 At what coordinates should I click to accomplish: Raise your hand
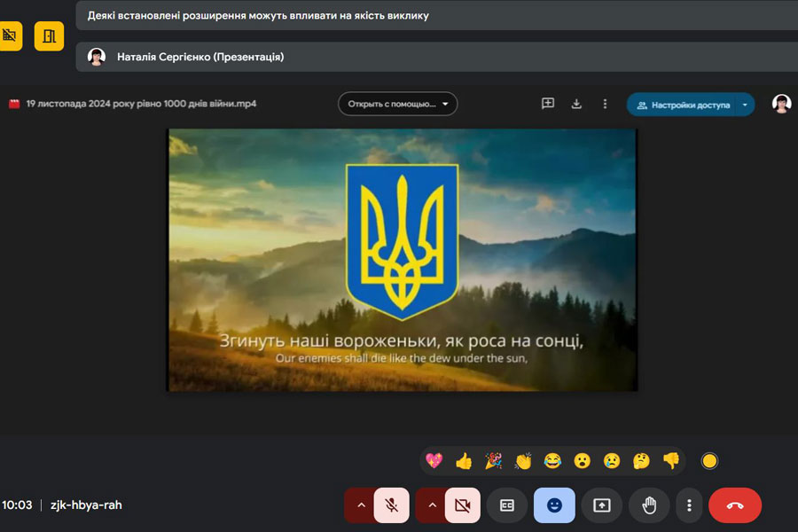pos(649,505)
